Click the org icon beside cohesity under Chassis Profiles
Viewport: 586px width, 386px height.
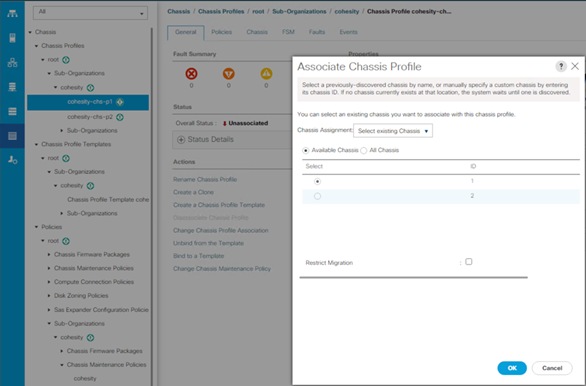pyautogui.click(x=90, y=88)
